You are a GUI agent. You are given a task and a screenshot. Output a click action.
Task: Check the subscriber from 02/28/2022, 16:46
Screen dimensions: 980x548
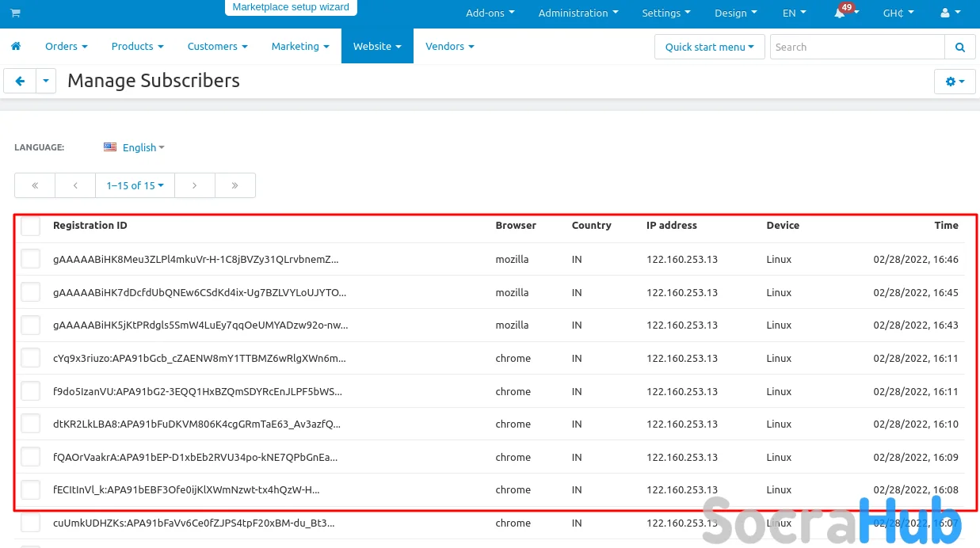coord(31,260)
